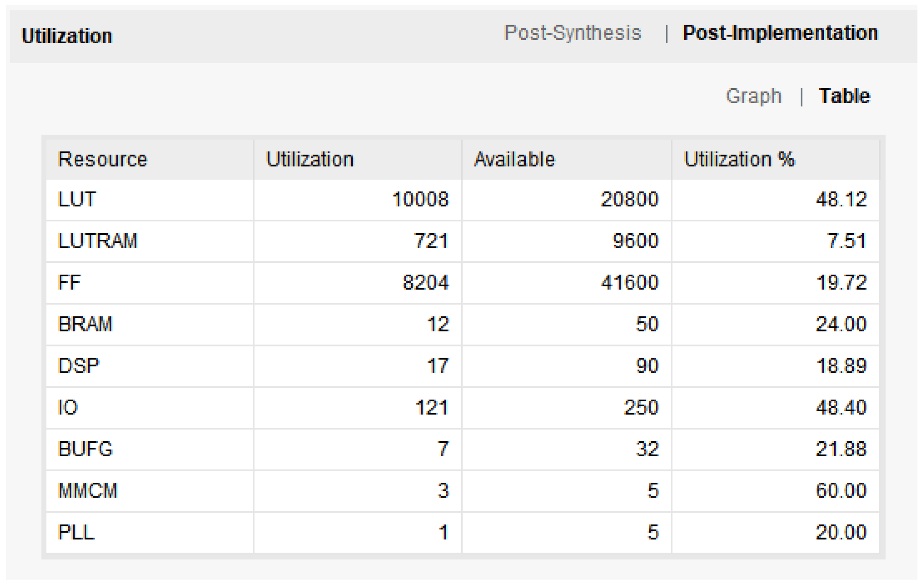
Task: Click the LUT utilization value 10008
Action: pyautogui.click(x=420, y=200)
